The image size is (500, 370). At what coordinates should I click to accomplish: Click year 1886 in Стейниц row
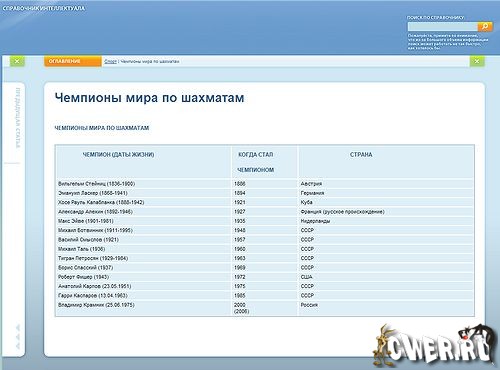tap(240, 184)
